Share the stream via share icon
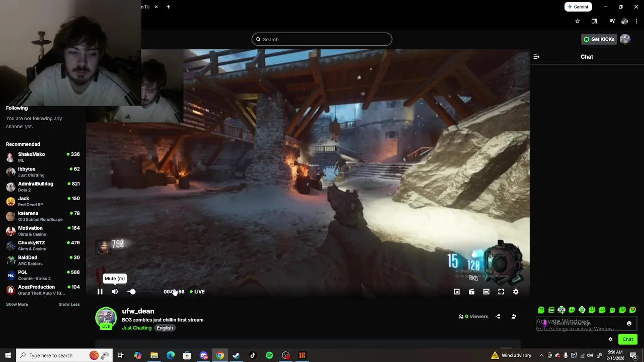Viewport: 644px width, 362px height. click(x=498, y=317)
